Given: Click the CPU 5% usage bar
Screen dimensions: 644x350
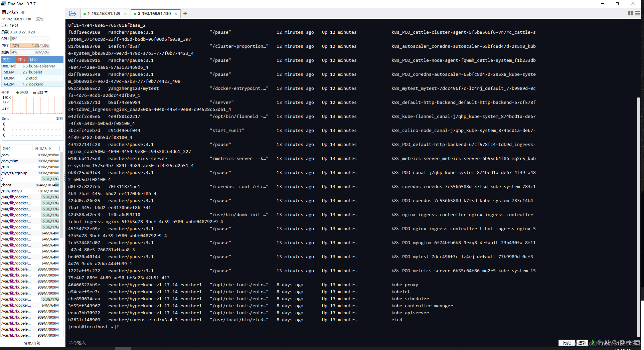Looking at the screenshot, I should (x=30, y=39).
